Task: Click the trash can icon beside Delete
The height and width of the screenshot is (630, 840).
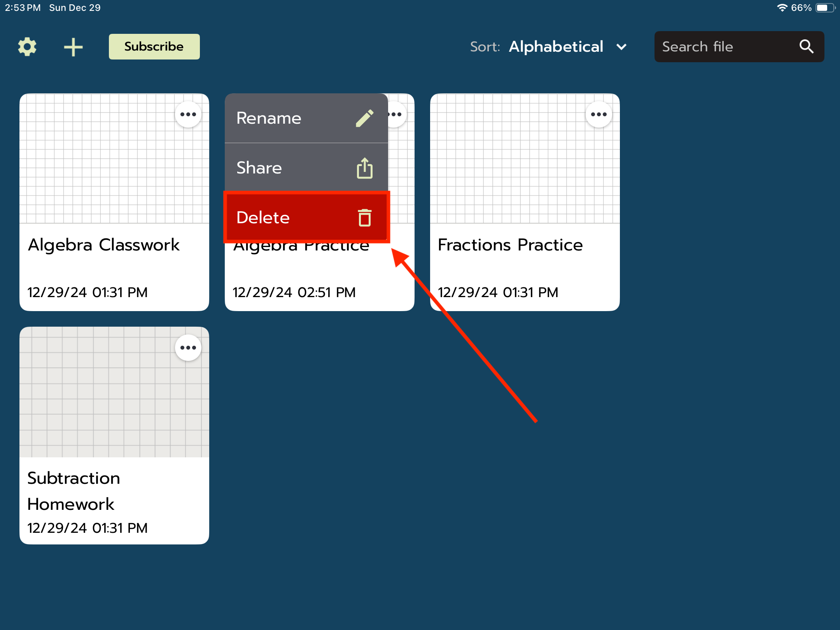Action: pyautogui.click(x=364, y=217)
